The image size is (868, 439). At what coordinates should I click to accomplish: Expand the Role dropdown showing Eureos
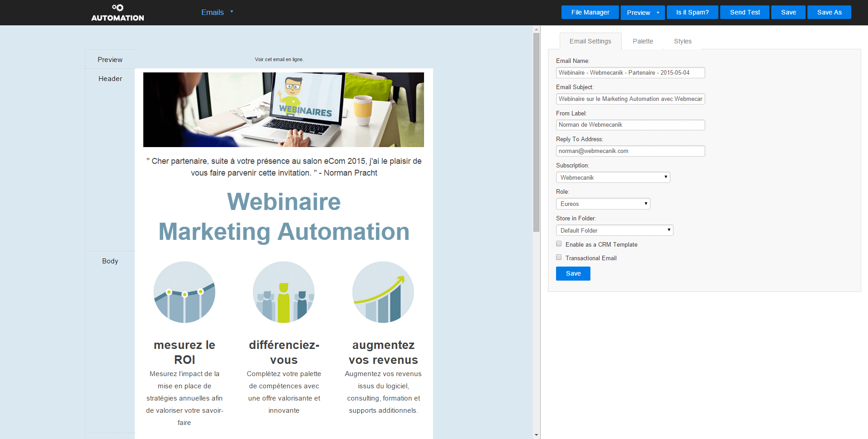tap(603, 204)
